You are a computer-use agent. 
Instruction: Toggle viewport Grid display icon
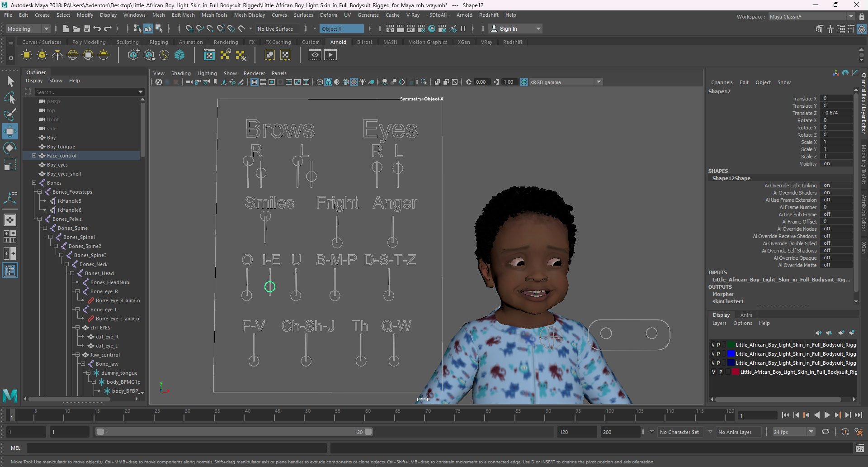click(255, 82)
